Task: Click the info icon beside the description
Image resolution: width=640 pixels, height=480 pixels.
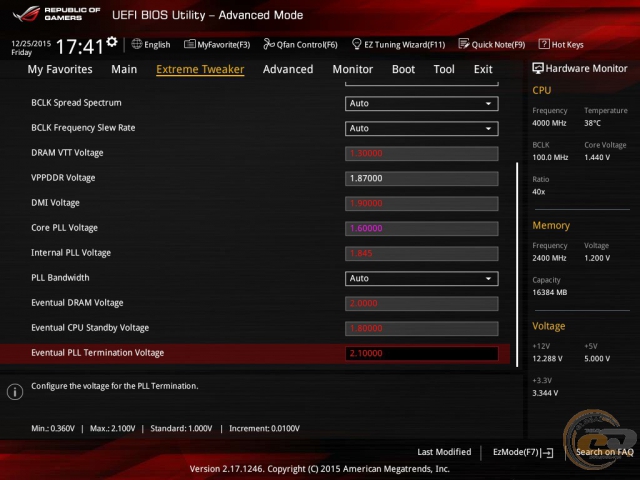Action: coord(15,392)
